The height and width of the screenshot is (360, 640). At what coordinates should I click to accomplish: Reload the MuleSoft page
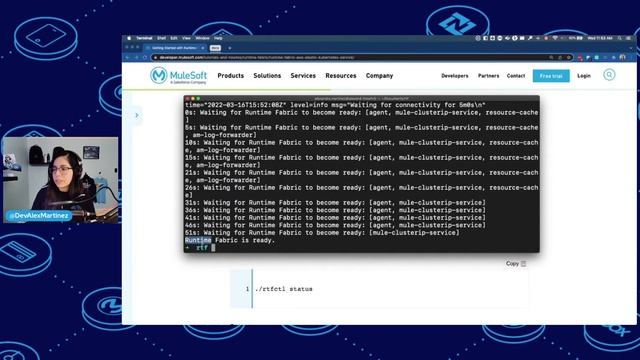pyautogui.click(x=145, y=58)
